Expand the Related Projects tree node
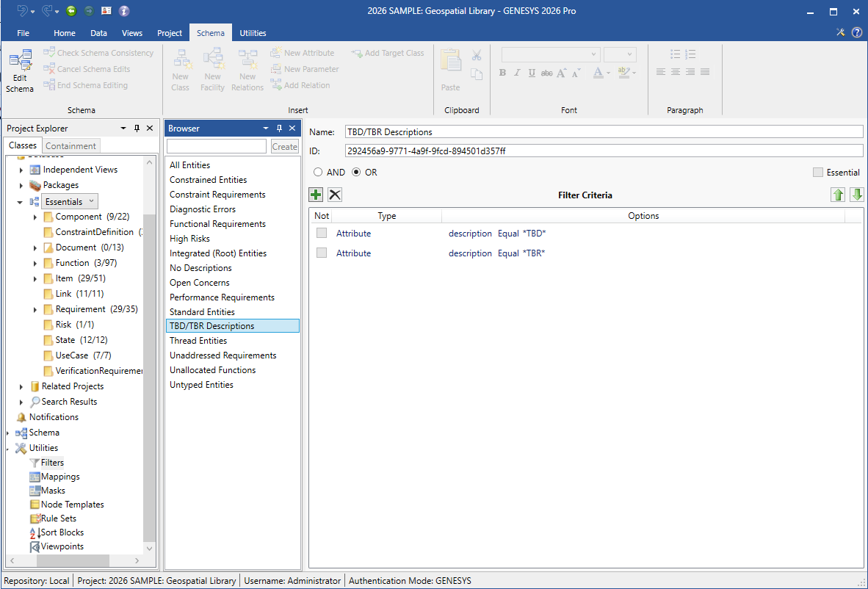The height and width of the screenshot is (589, 868). [x=21, y=386]
